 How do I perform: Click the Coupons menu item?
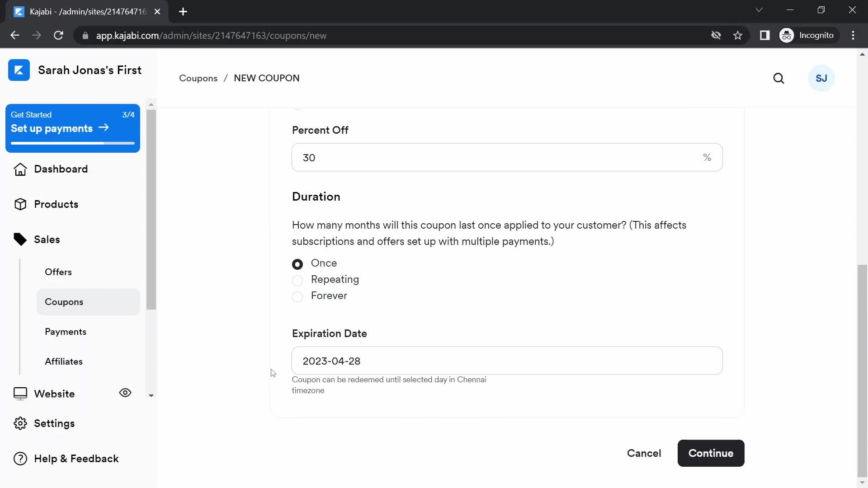[x=64, y=301]
